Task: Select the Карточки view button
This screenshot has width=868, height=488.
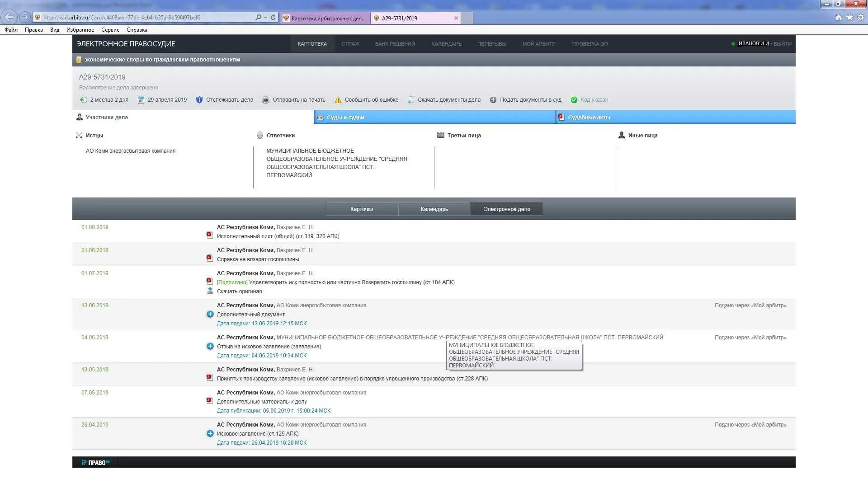Action: point(362,209)
